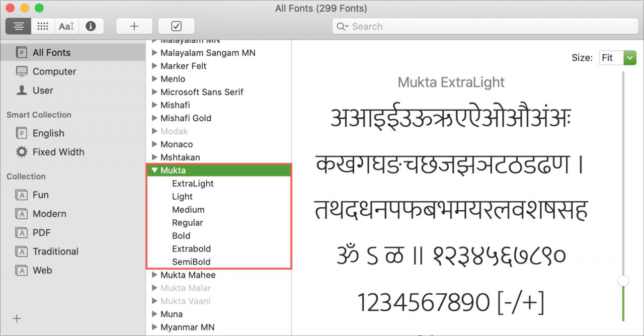Toggle enable/disable font checkbox button
This screenshot has height=336, width=644.
[x=176, y=26]
